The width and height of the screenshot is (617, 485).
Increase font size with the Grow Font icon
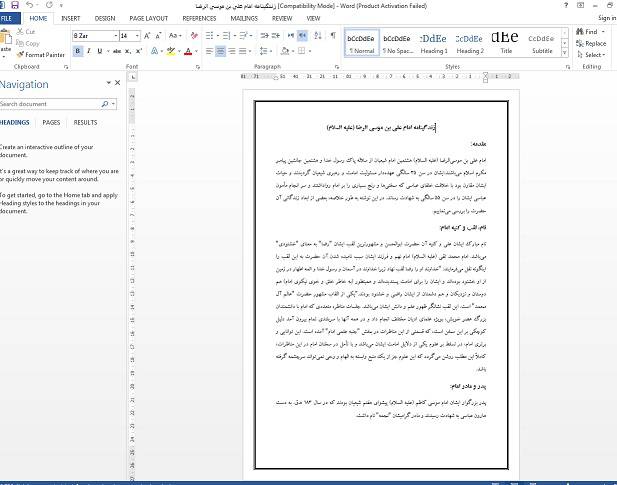coord(147,36)
